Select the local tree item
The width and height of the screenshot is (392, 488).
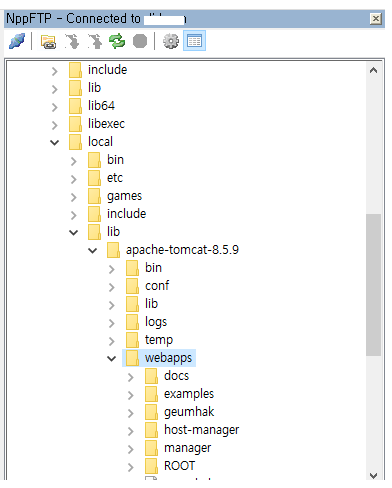(x=100, y=142)
